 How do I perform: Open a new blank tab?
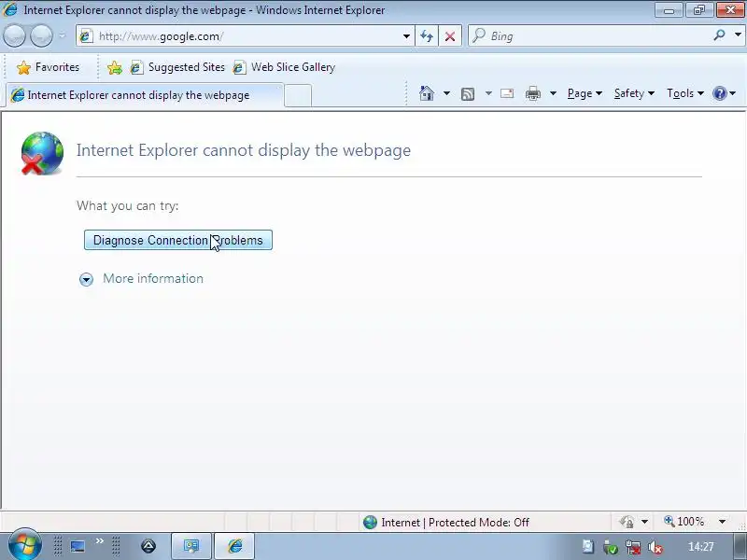(x=298, y=95)
